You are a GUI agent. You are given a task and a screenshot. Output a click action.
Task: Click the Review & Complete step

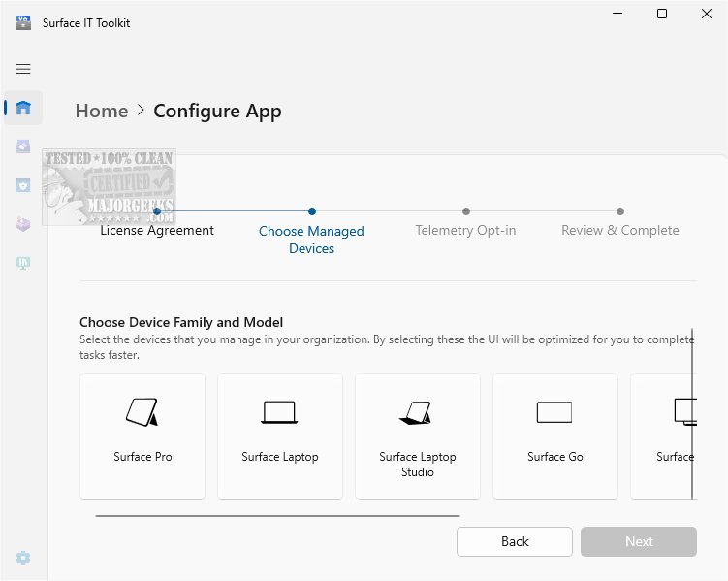(620, 230)
